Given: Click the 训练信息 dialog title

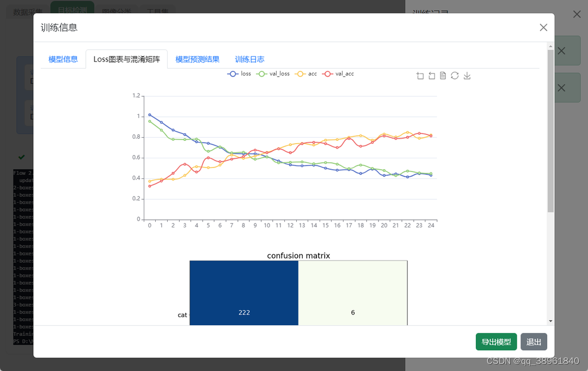Looking at the screenshot, I should click(x=59, y=27).
